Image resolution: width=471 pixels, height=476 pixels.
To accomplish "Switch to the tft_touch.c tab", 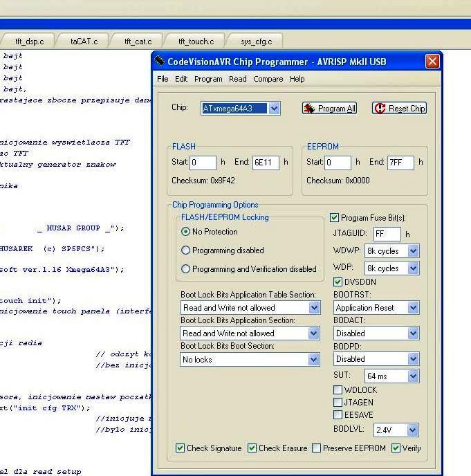I will pos(196,42).
